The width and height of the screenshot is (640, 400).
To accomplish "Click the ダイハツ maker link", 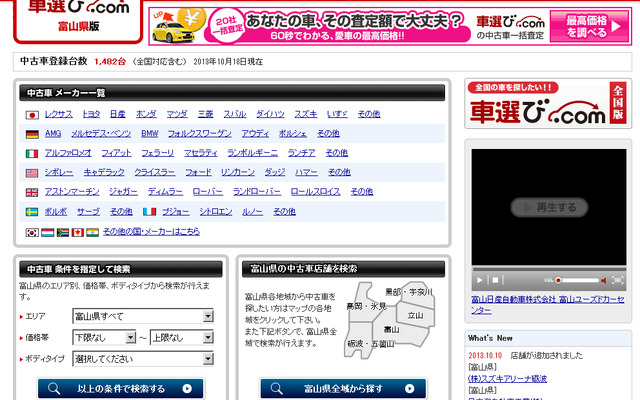I will [270, 114].
